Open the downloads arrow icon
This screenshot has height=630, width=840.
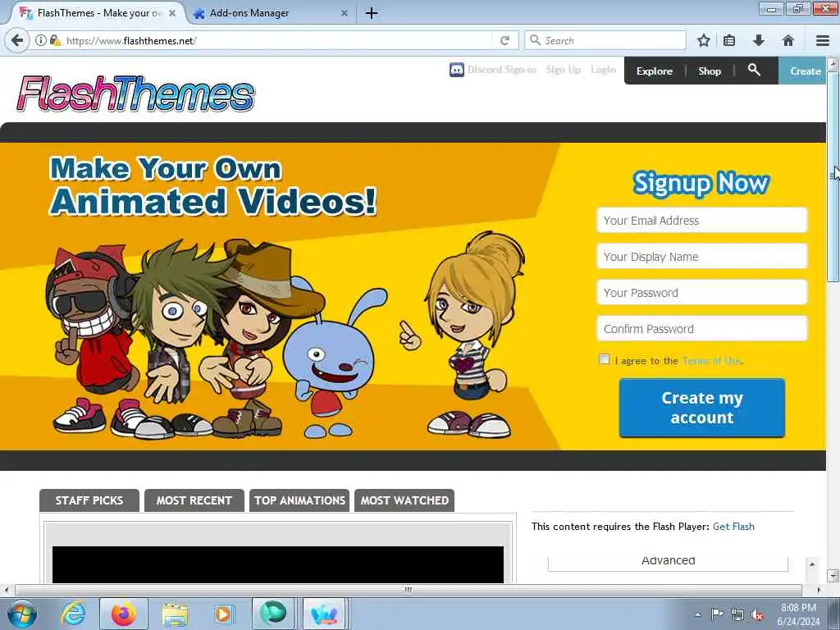pos(759,40)
